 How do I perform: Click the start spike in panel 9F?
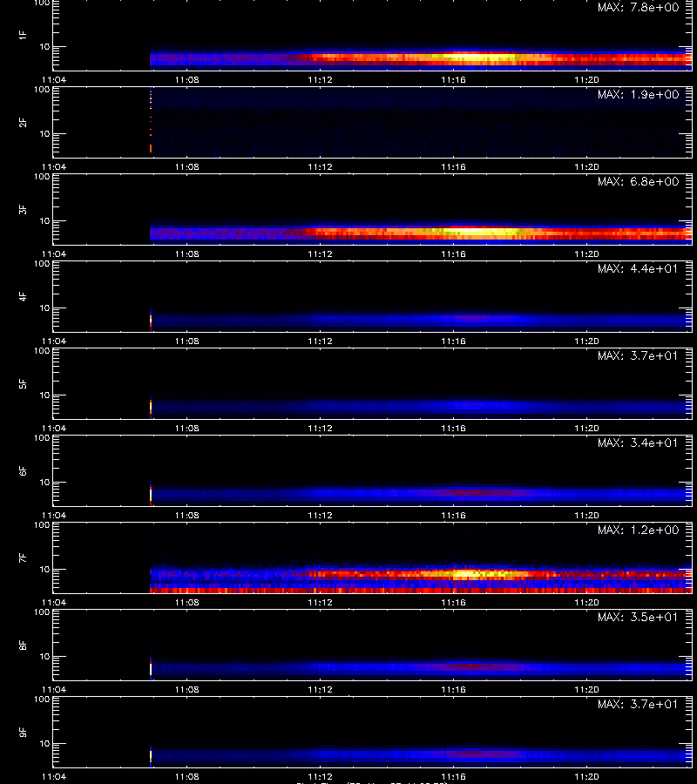tap(151, 756)
